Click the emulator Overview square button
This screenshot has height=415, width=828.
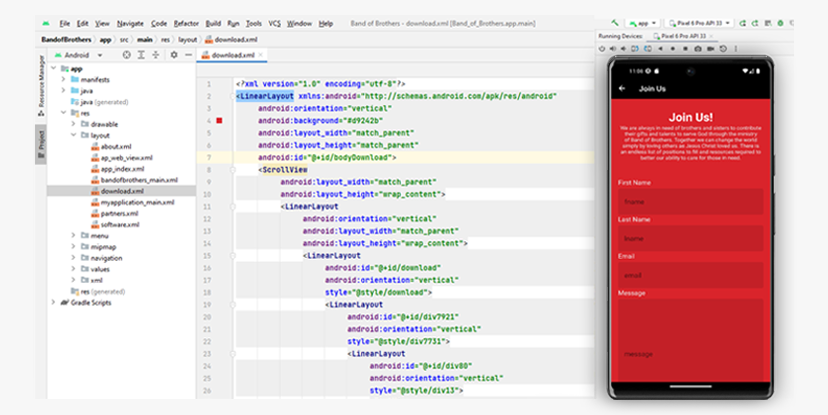tap(685, 49)
